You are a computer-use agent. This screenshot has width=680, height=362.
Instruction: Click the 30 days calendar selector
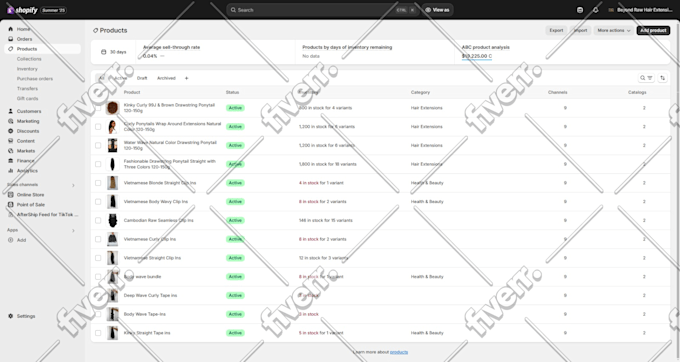pyautogui.click(x=113, y=52)
